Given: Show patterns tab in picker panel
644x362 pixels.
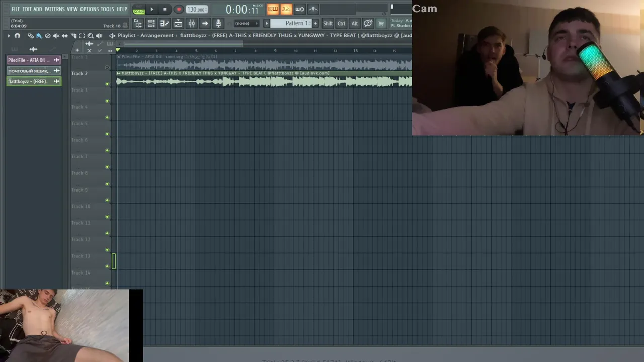Looking at the screenshot, I should [x=14, y=49].
